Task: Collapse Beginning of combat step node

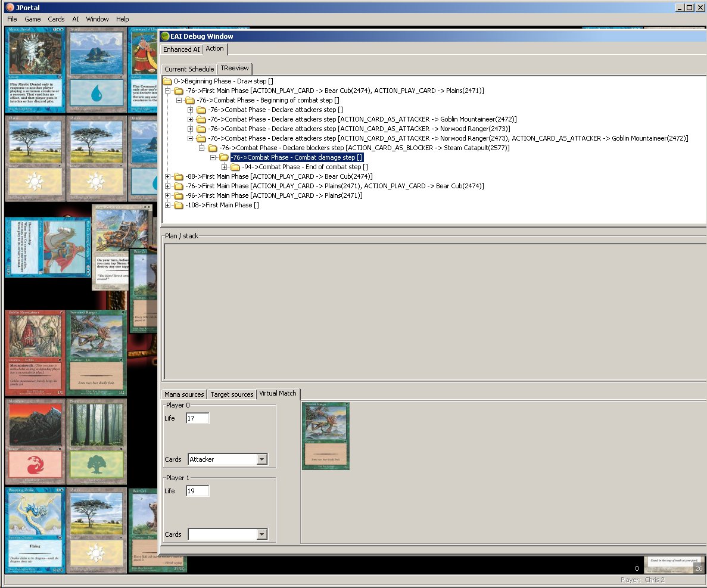Action: click(x=179, y=100)
